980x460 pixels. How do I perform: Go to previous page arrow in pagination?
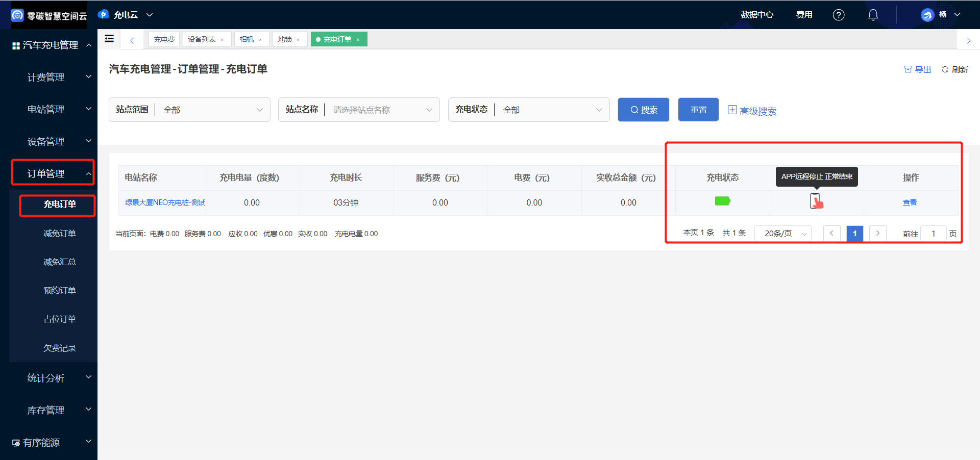[831, 233]
